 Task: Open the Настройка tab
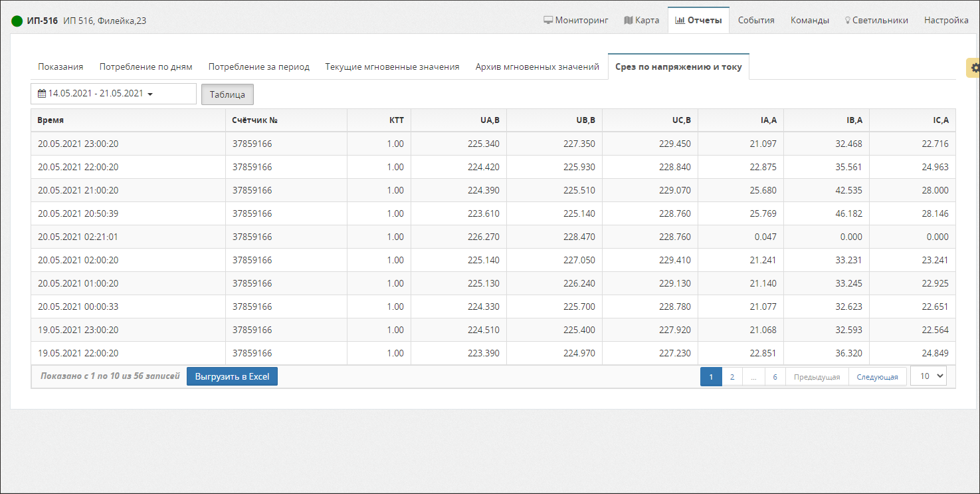click(946, 20)
